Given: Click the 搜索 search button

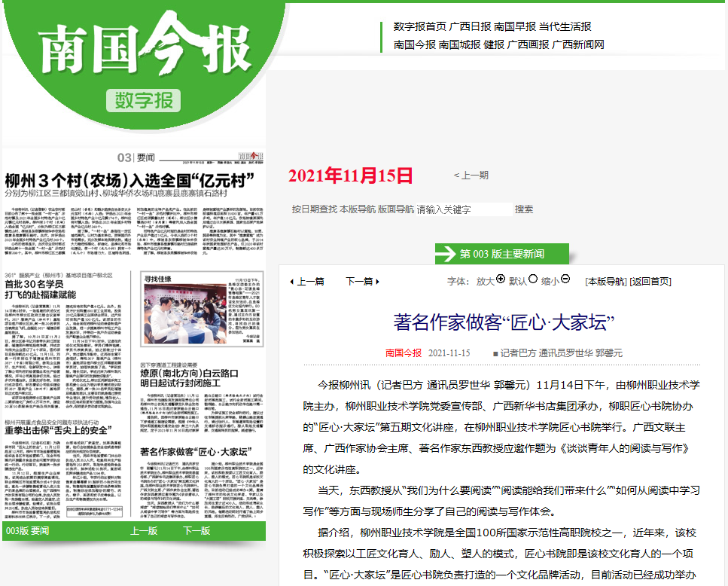Looking at the screenshot, I should (x=524, y=209).
